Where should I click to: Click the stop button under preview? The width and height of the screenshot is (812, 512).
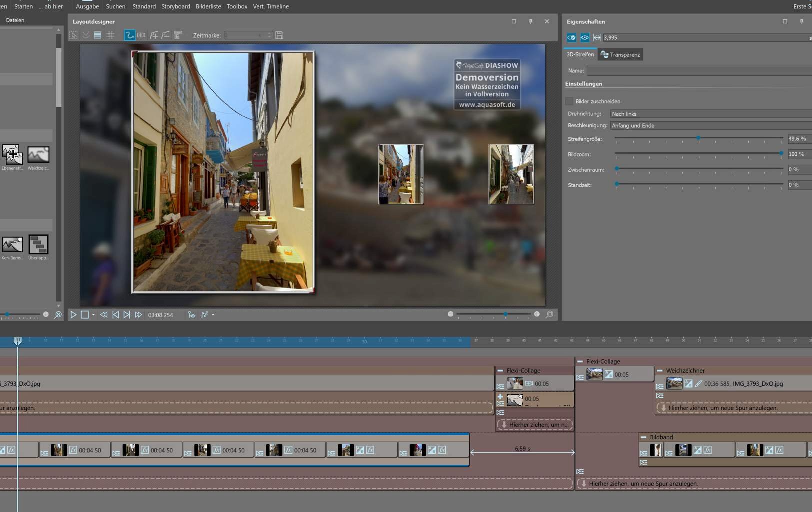(85, 315)
